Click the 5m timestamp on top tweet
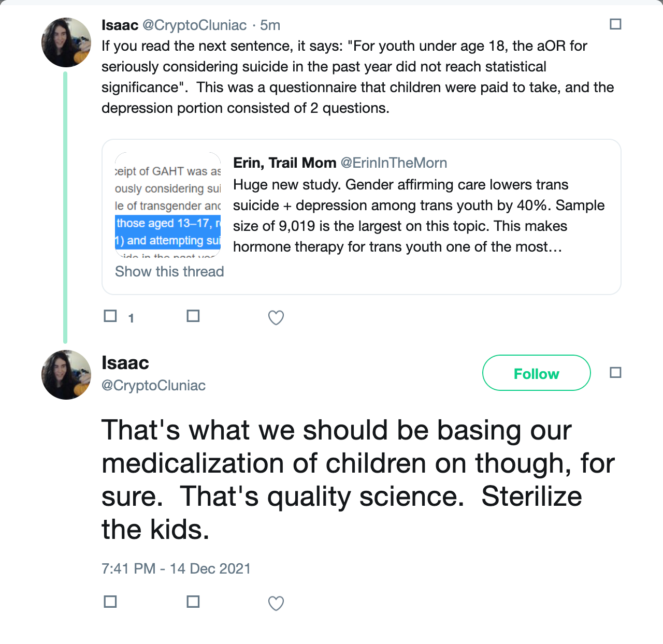 pyautogui.click(x=270, y=25)
